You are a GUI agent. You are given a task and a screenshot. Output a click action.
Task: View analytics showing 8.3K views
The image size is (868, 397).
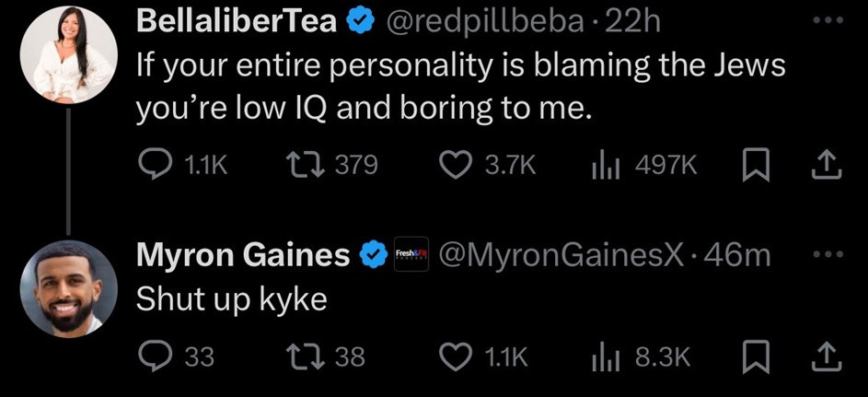click(601, 356)
